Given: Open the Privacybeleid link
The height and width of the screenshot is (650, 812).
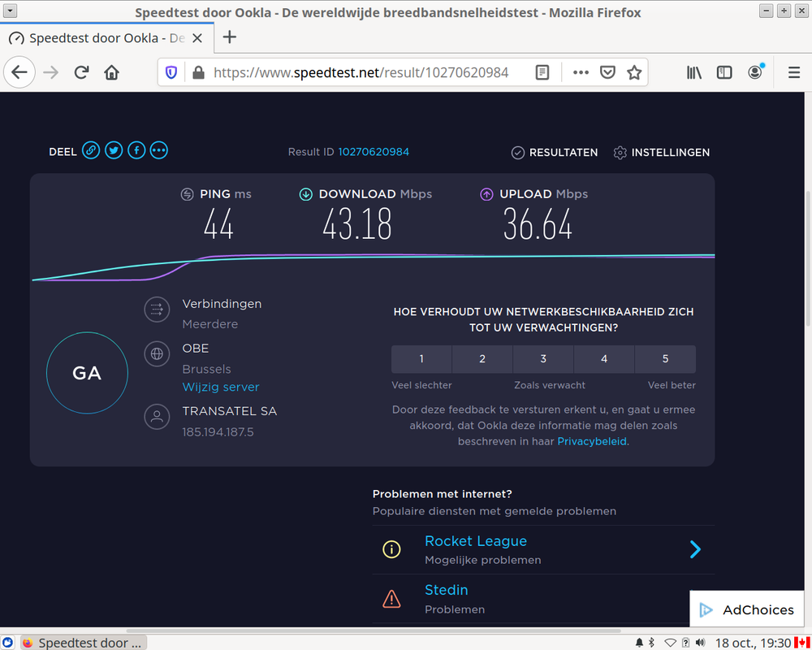Looking at the screenshot, I should point(592,442).
